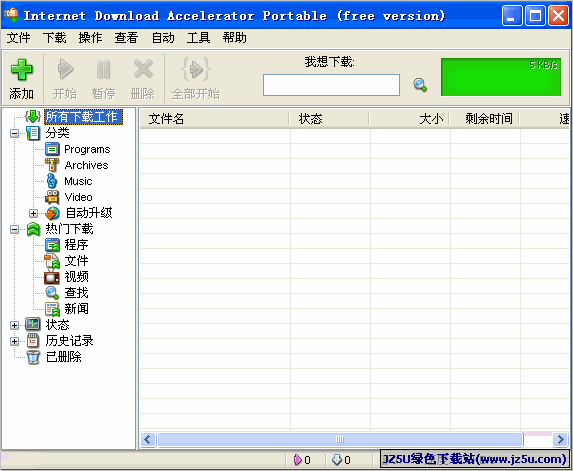Viewport: 573px width, 471px height.
Task: Click in the 我想下载 search field
Action: coord(331,85)
